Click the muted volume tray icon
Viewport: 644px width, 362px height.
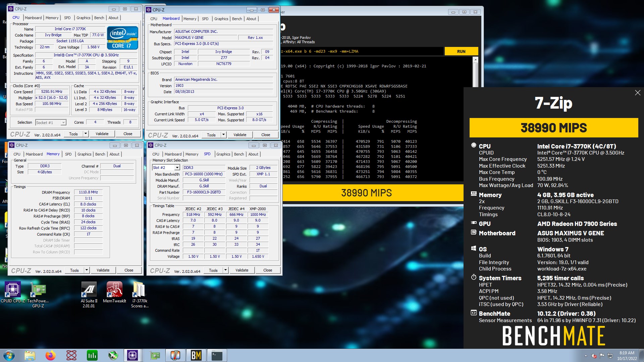point(594,356)
